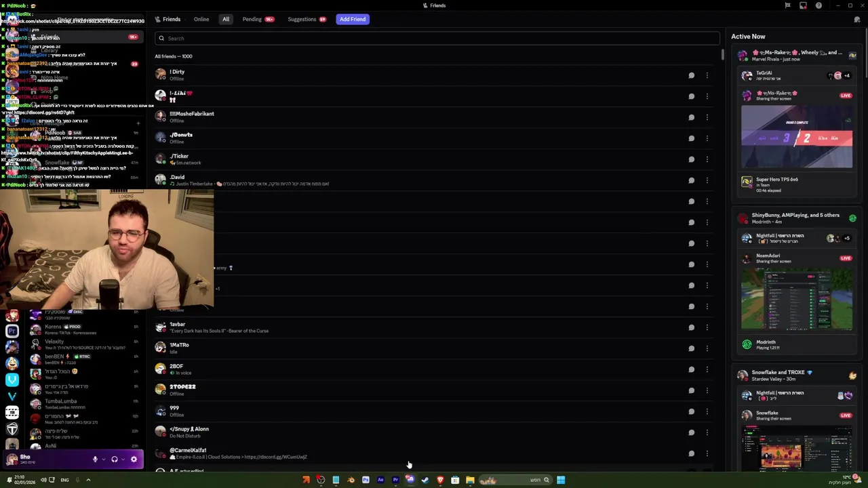The image size is (868, 488).
Task: Open Brave browser from taskbar
Action: 440,480
